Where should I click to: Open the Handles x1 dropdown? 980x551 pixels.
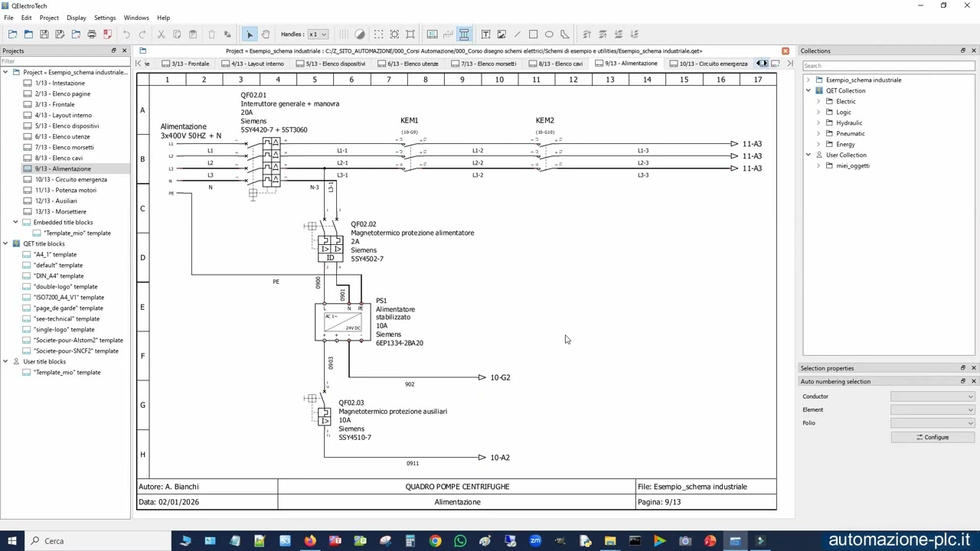coord(318,34)
